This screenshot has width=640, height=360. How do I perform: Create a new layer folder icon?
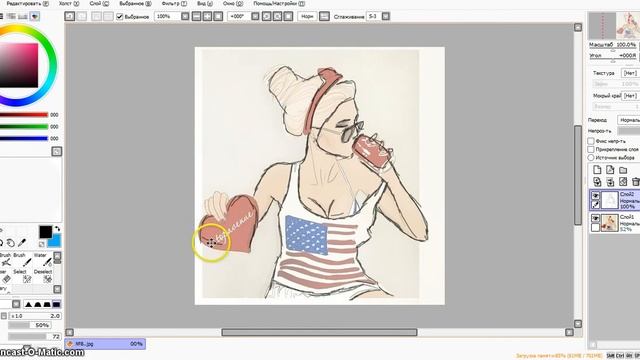(x=623, y=170)
